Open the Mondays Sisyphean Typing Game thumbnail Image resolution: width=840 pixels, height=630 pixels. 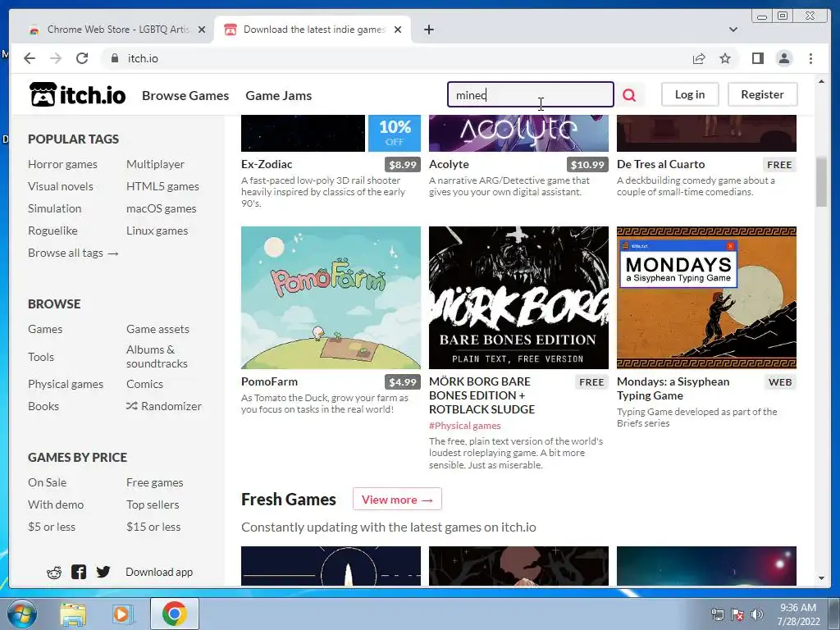point(706,297)
